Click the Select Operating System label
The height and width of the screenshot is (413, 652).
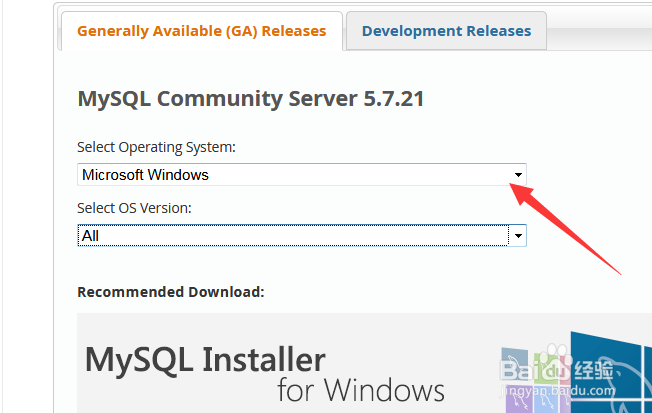pos(156,147)
